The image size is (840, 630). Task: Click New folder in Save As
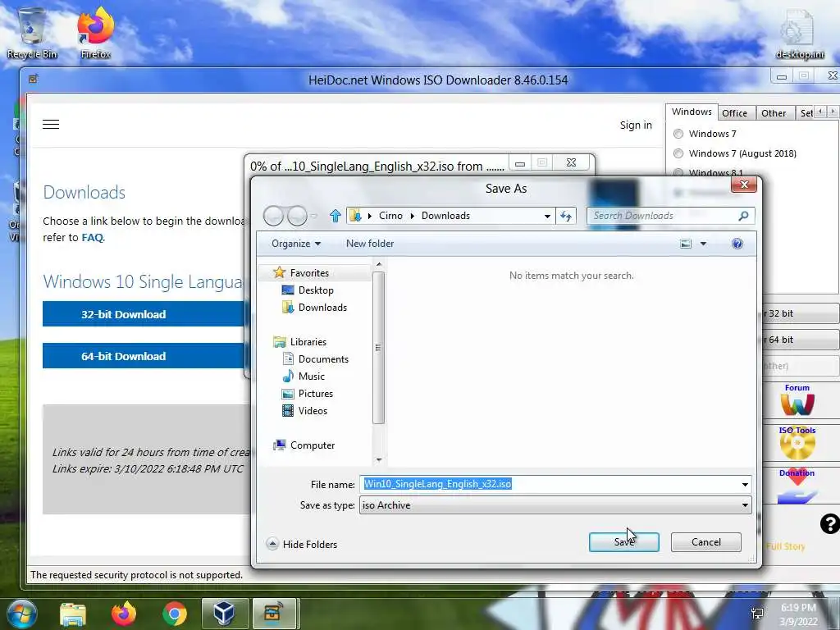point(370,244)
